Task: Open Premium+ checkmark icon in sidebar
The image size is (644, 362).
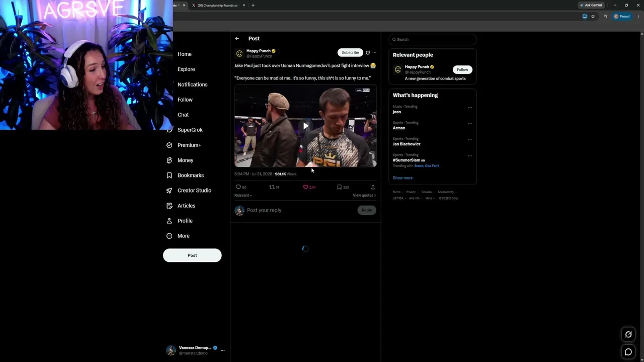Action: coord(169,145)
